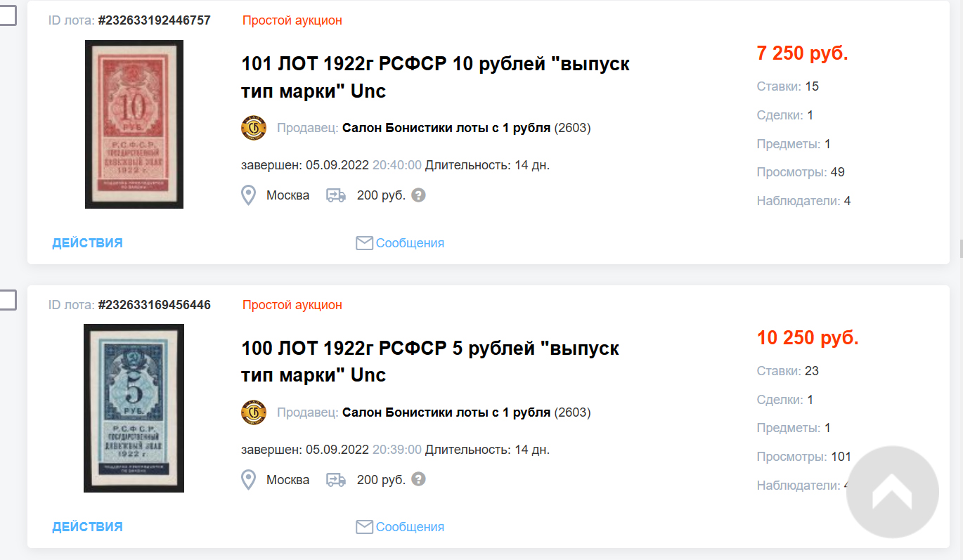Screen dimensions: 963x560
Task: Open the red 10 rubles banknote thumbnail
Action: pyautogui.click(x=134, y=124)
